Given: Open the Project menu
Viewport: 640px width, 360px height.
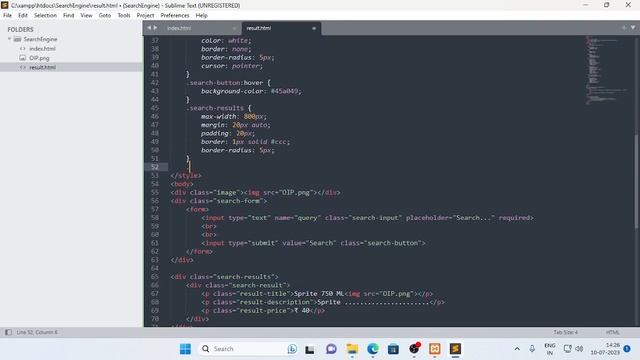Looking at the screenshot, I should coord(145,16).
